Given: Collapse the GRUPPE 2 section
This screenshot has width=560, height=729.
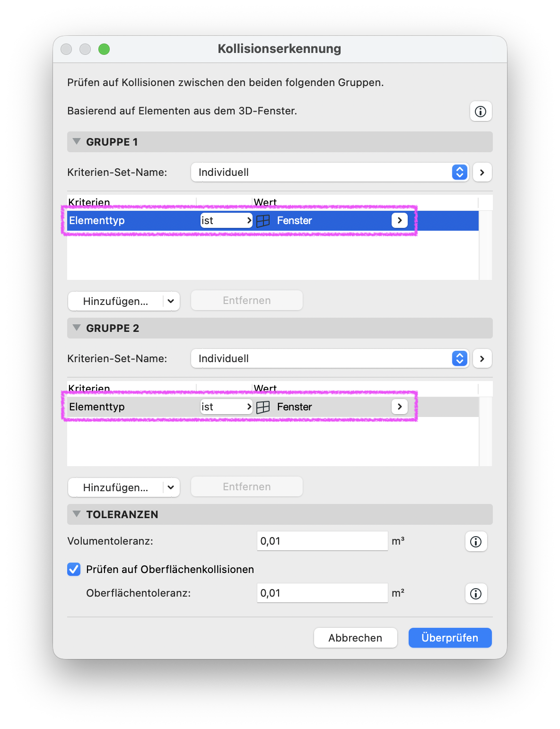Looking at the screenshot, I should pos(77,328).
